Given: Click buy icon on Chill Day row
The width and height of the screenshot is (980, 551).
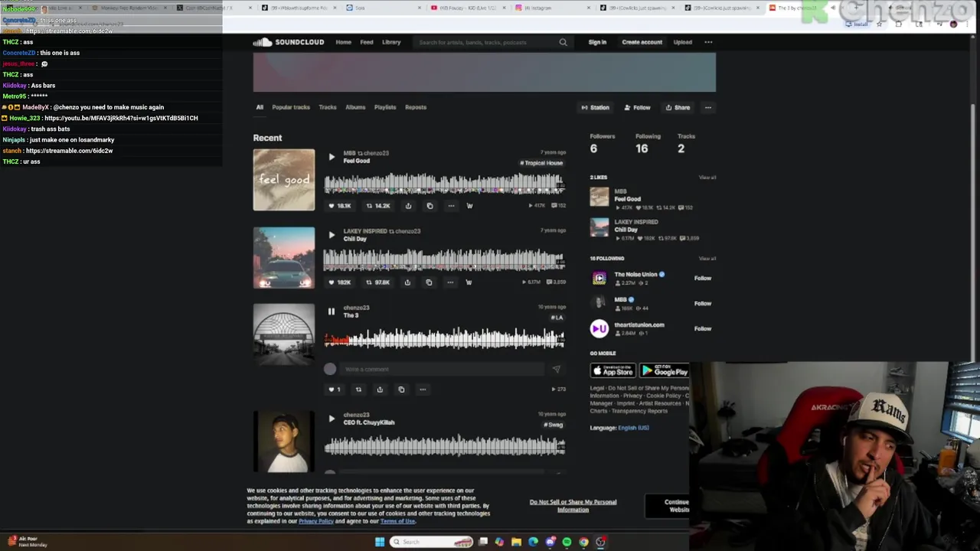Looking at the screenshot, I should (469, 282).
